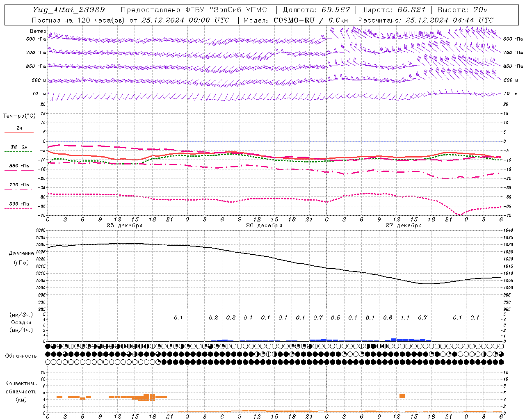Viewport: 525px width, 420px height.
Task: Click the Прогноз на 120 часа(ов) text
Action: click(79, 20)
